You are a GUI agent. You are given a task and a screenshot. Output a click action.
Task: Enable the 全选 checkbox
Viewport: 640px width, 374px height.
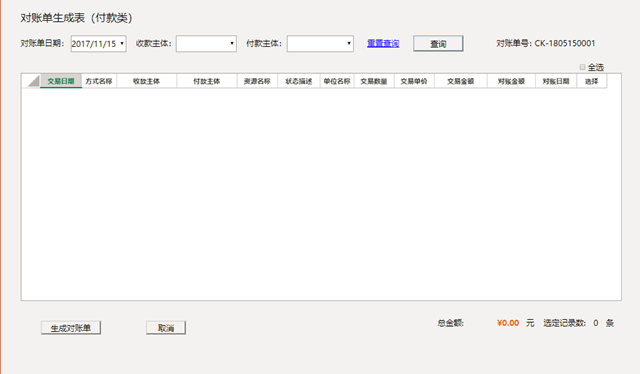click(x=582, y=67)
